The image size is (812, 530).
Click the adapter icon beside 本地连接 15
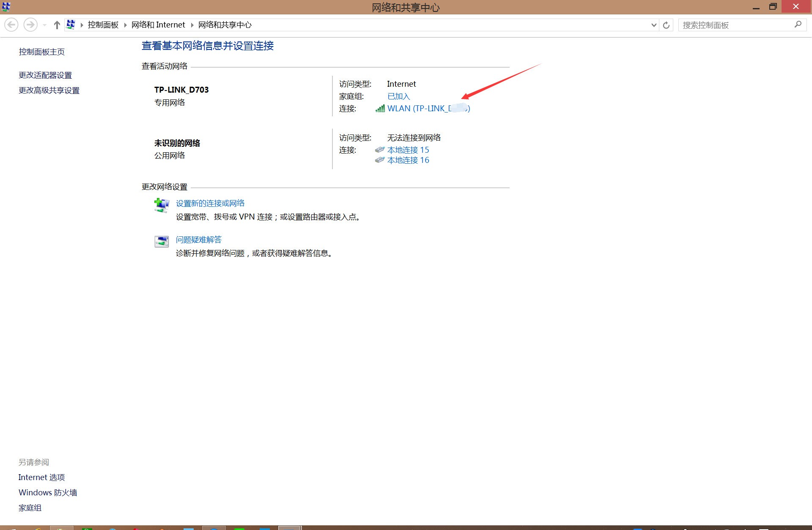click(x=380, y=150)
